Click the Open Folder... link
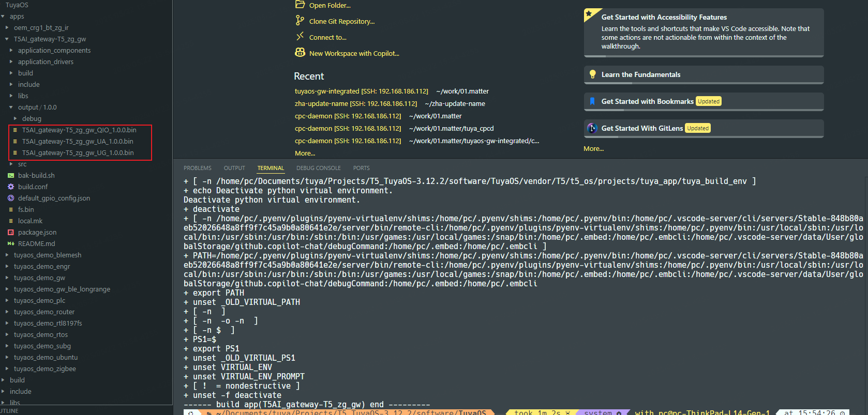Viewport: 868px width, 415px height. point(330,5)
